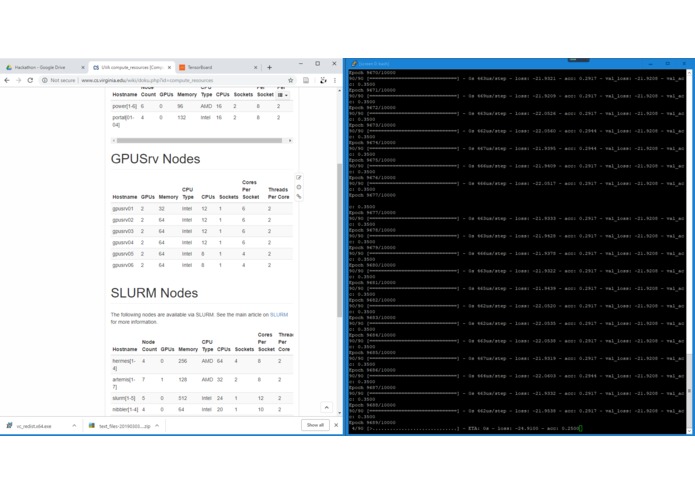The height and width of the screenshot is (494, 695).
Task: Click Epoch 9689/10000 line in terminal
Action: pyautogui.click(x=372, y=423)
